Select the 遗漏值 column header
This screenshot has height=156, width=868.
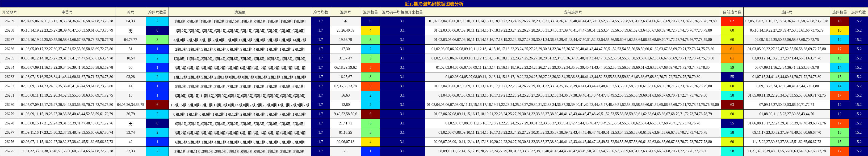click(x=240, y=12)
